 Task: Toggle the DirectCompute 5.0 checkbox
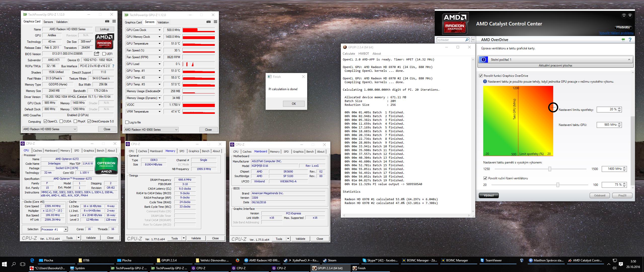(x=89, y=121)
